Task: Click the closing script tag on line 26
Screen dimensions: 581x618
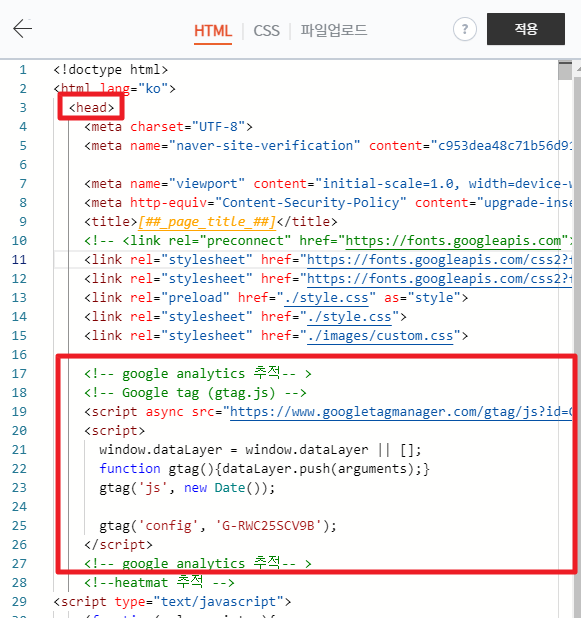Action: 118,545
